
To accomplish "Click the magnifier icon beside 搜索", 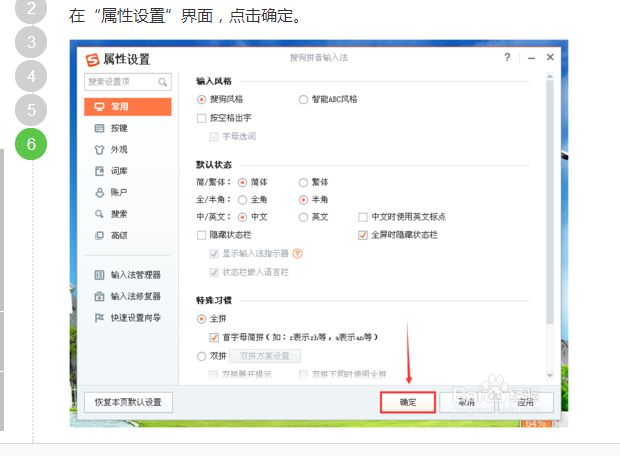I will click(99, 214).
